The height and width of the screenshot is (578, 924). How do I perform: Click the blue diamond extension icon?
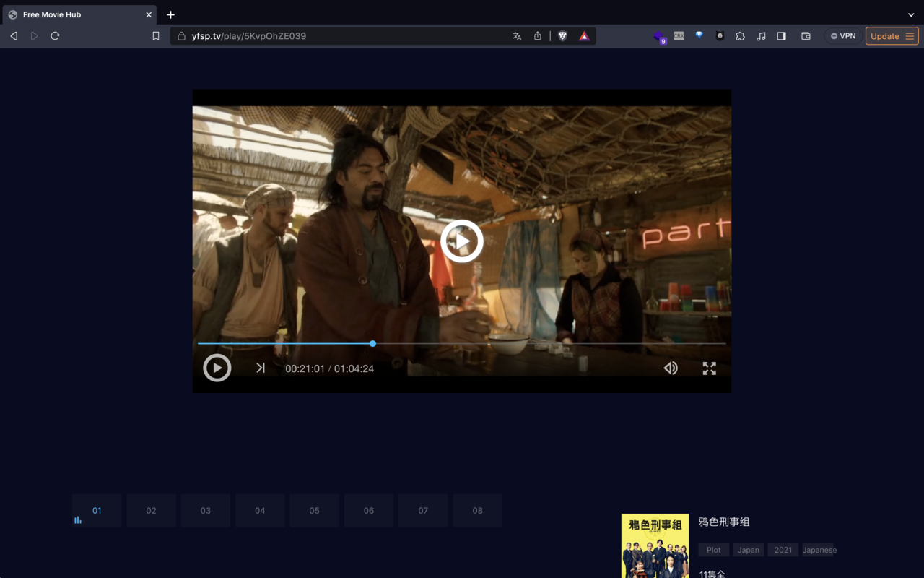tap(699, 35)
